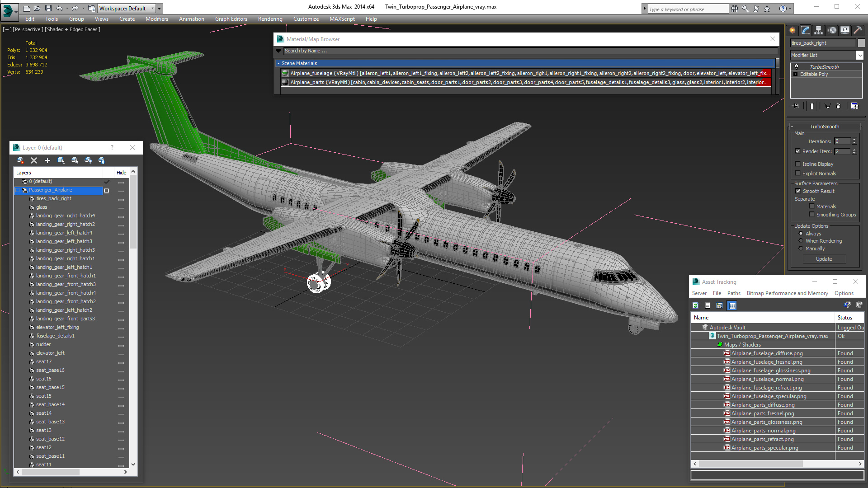
Task: Open the Modifiers menu
Action: [x=156, y=19]
